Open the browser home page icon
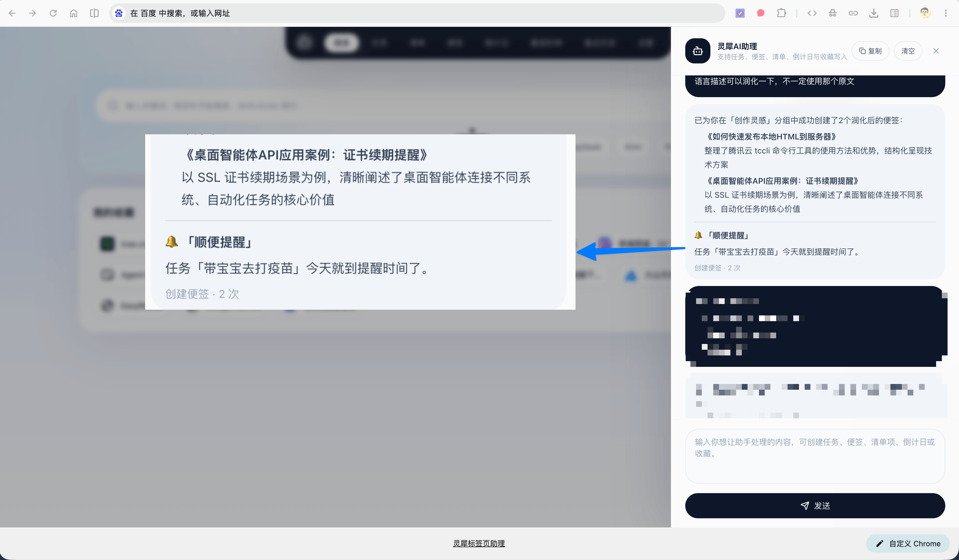This screenshot has height=560, width=959. coord(74,13)
